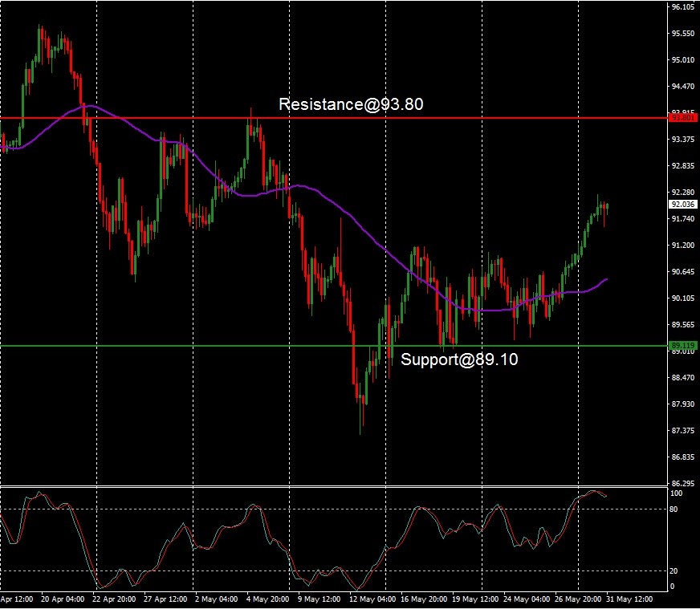Image resolution: width=700 pixels, height=609 pixels.
Task: Click the 95.010 price axis label
Action: (x=683, y=60)
